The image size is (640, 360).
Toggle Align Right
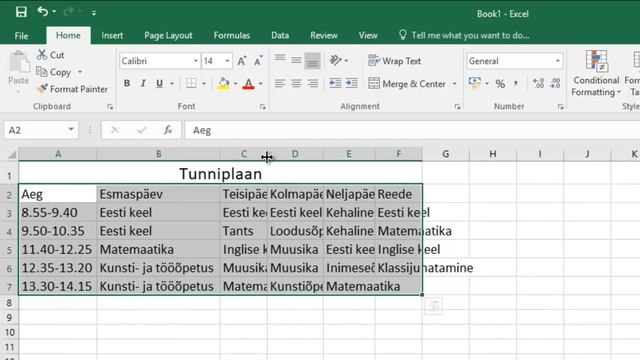coord(313,83)
